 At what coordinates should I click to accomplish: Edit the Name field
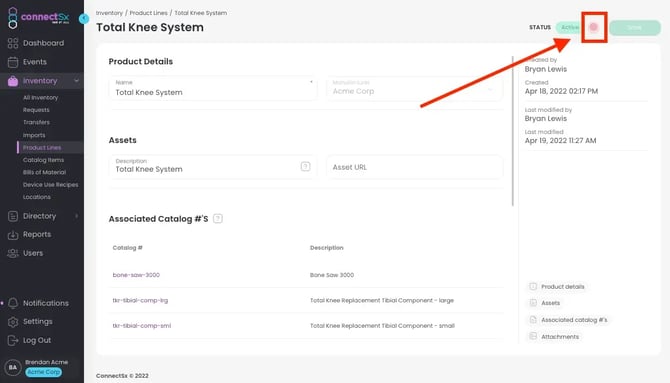pos(213,88)
